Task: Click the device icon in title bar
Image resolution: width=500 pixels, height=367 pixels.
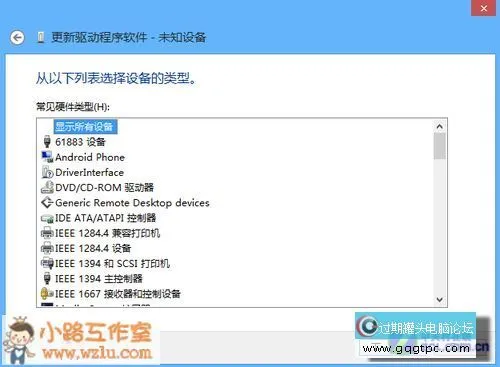Action: (x=41, y=37)
